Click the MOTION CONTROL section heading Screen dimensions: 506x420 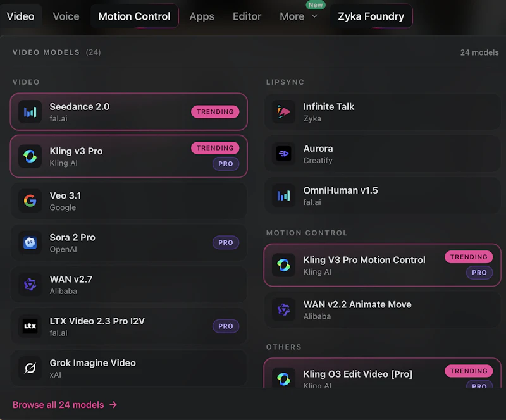(307, 233)
